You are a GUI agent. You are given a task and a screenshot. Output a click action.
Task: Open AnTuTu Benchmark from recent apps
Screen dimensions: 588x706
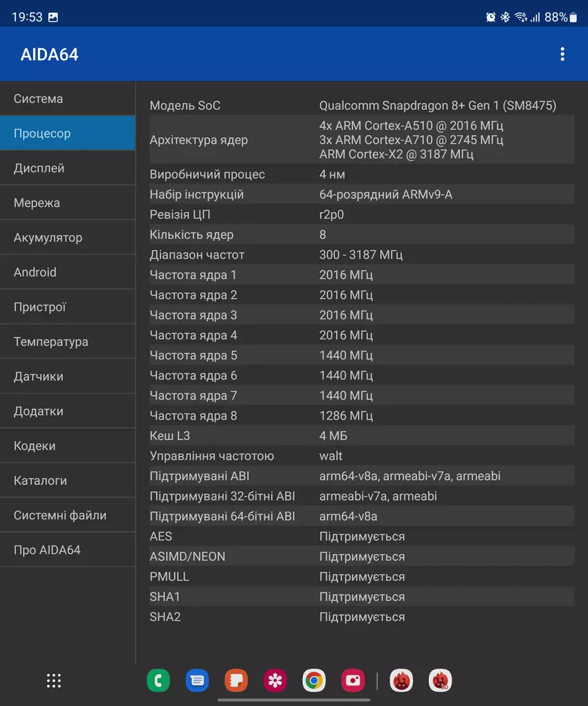click(402, 680)
